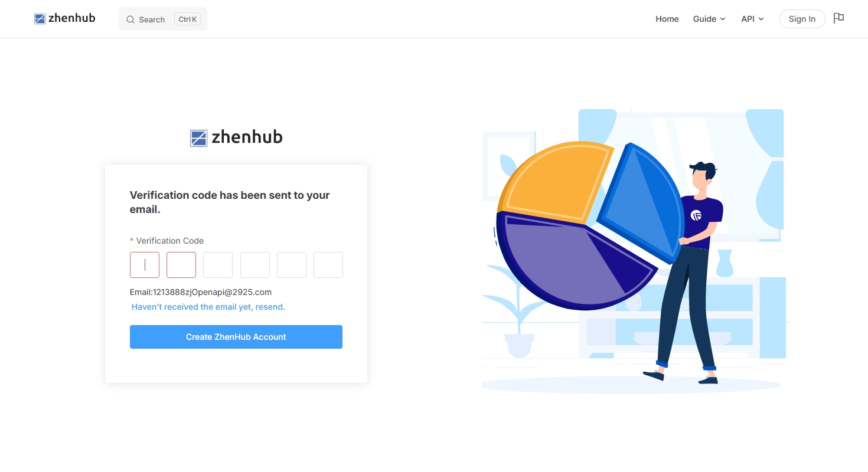Expand the Guide dropdown menu
Image resolution: width=868 pixels, height=472 pixels.
(x=709, y=19)
